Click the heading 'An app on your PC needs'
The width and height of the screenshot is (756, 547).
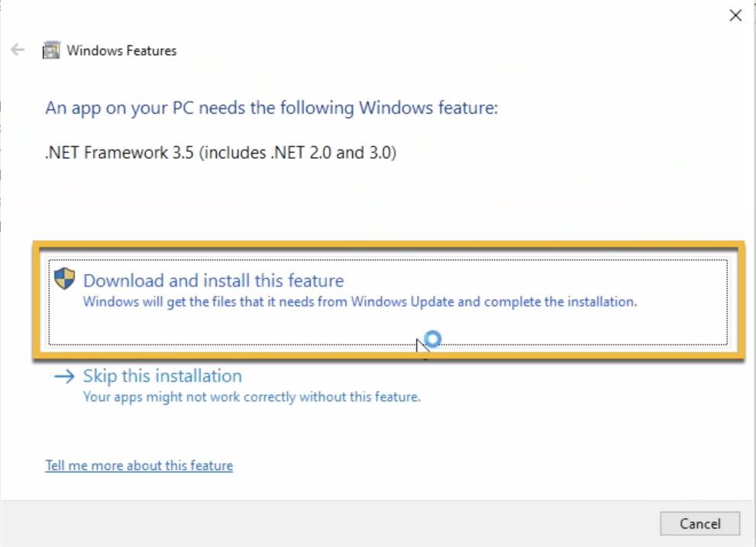(x=271, y=108)
